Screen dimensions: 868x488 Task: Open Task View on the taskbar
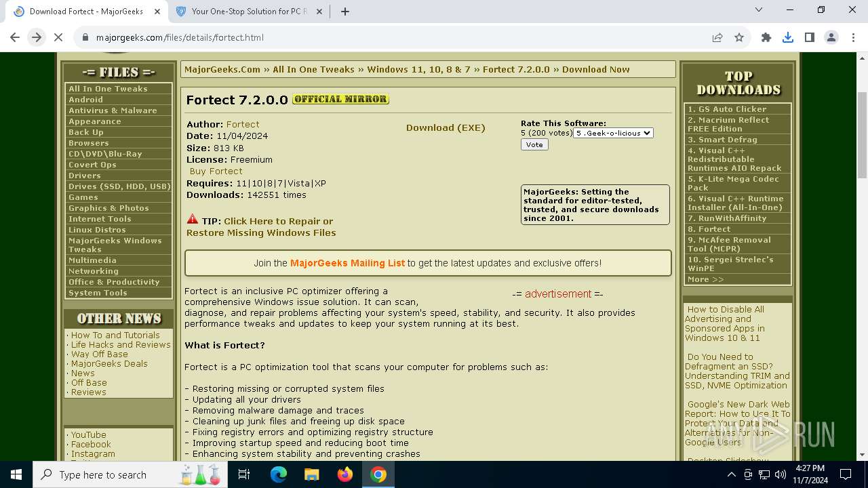(x=245, y=474)
